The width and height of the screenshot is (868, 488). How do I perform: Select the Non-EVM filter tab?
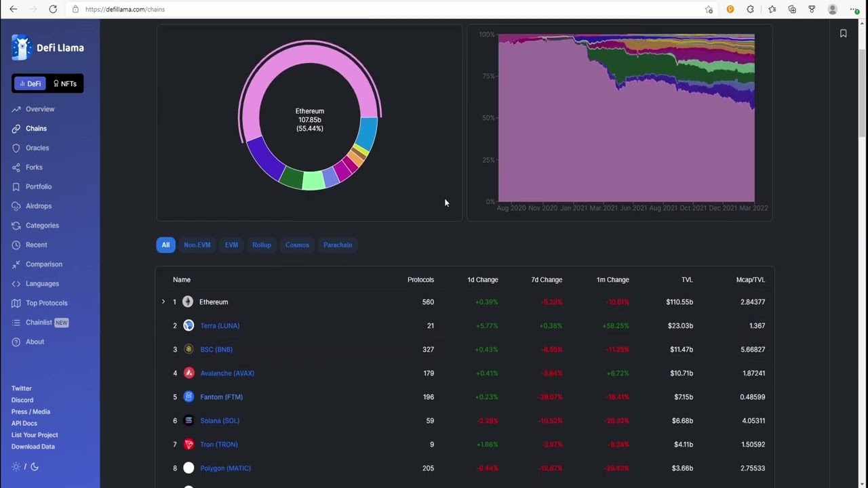point(197,245)
